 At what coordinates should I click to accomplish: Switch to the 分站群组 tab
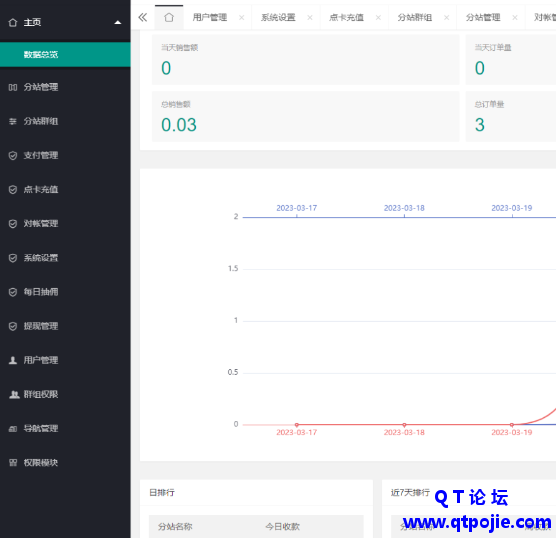point(415,17)
